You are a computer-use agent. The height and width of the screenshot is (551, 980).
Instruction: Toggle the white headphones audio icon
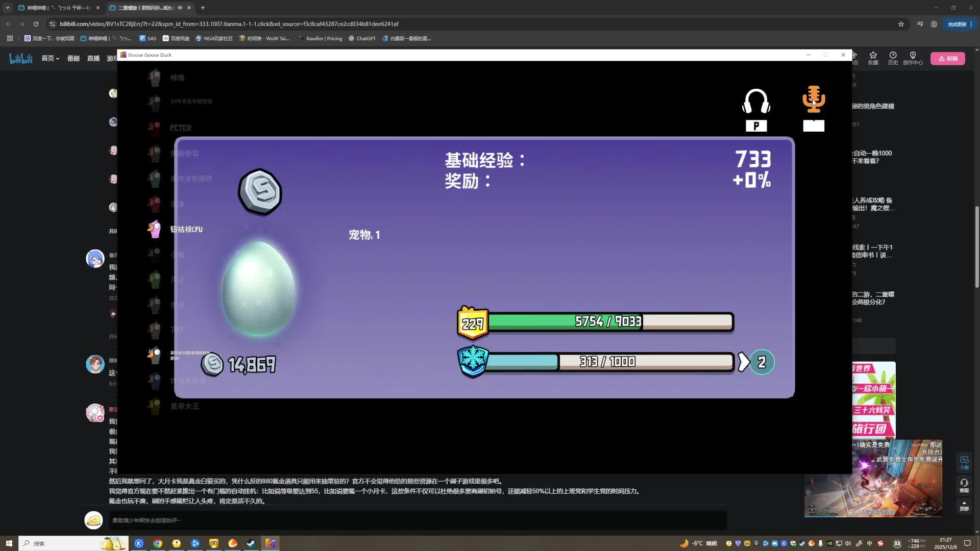756,102
